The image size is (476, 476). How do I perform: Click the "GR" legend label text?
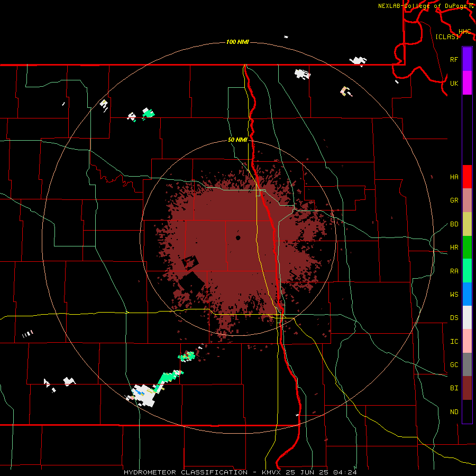pos(454,200)
